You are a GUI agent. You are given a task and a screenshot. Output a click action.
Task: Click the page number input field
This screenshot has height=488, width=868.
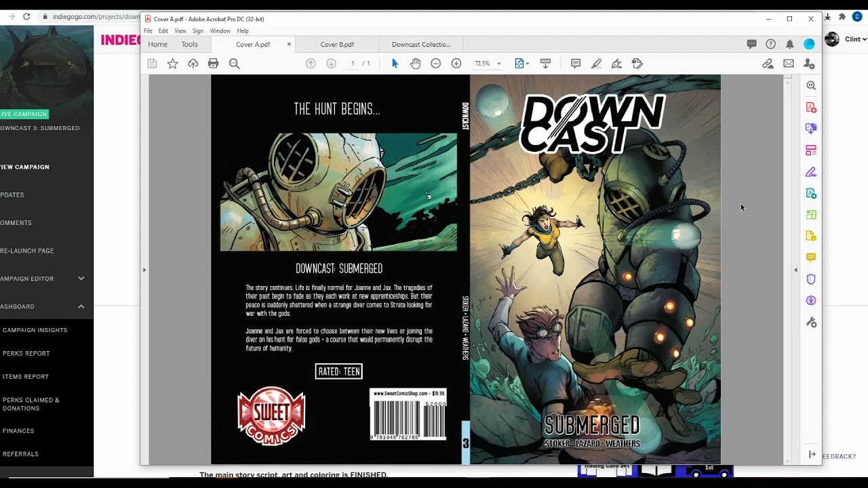(353, 64)
